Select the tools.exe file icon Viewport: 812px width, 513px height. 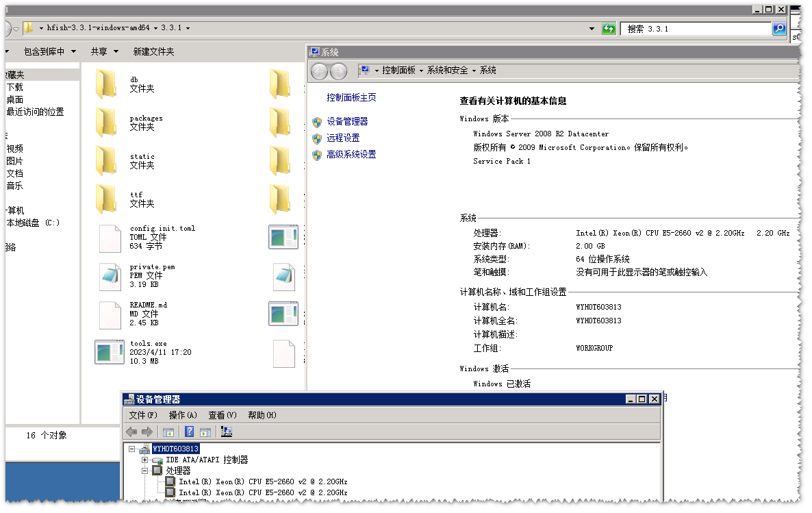109,351
